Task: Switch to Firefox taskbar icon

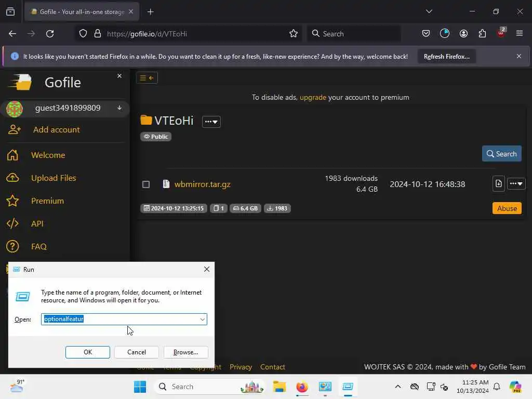Action: click(302, 387)
